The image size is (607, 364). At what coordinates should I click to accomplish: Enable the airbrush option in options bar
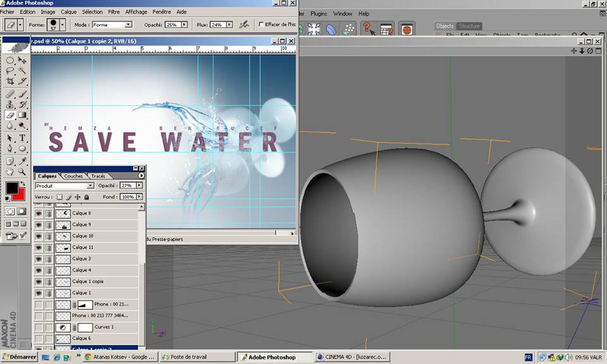coord(243,25)
